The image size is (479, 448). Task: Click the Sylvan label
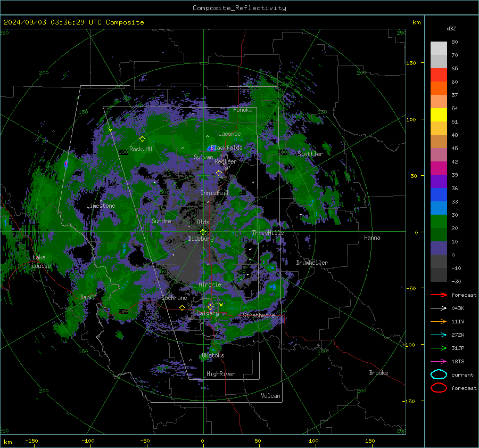coord(203,157)
